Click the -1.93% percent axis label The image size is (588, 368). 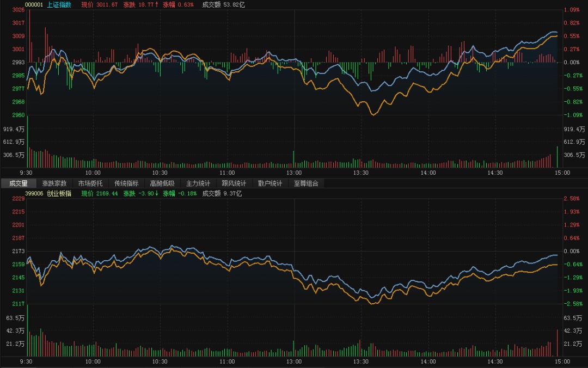click(573, 290)
